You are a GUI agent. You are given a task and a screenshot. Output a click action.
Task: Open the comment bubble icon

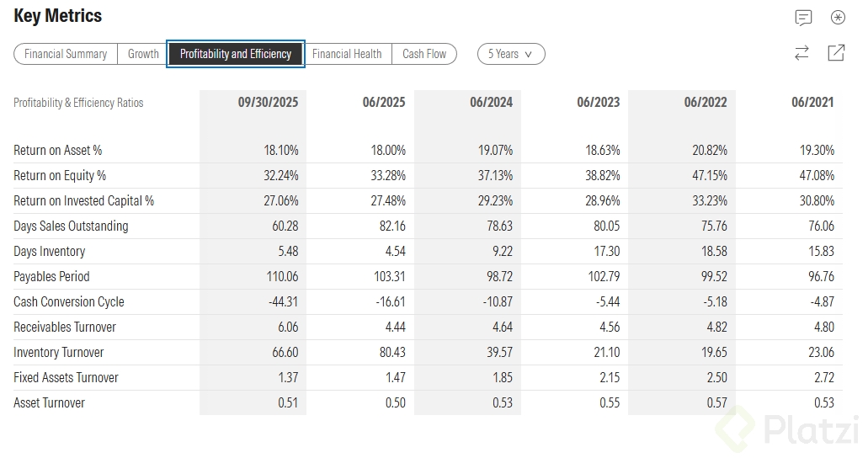tap(803, 18)
